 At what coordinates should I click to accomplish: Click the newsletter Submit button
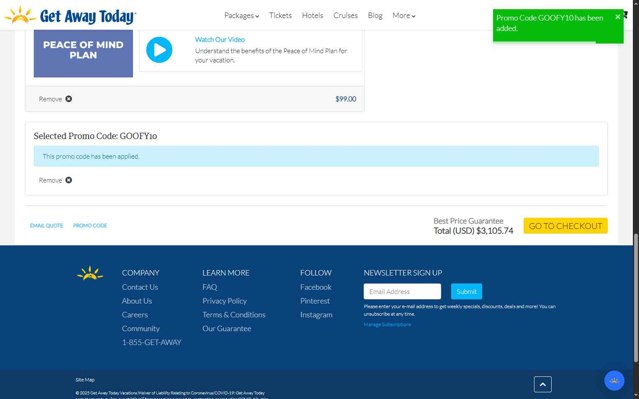[466, 291]
